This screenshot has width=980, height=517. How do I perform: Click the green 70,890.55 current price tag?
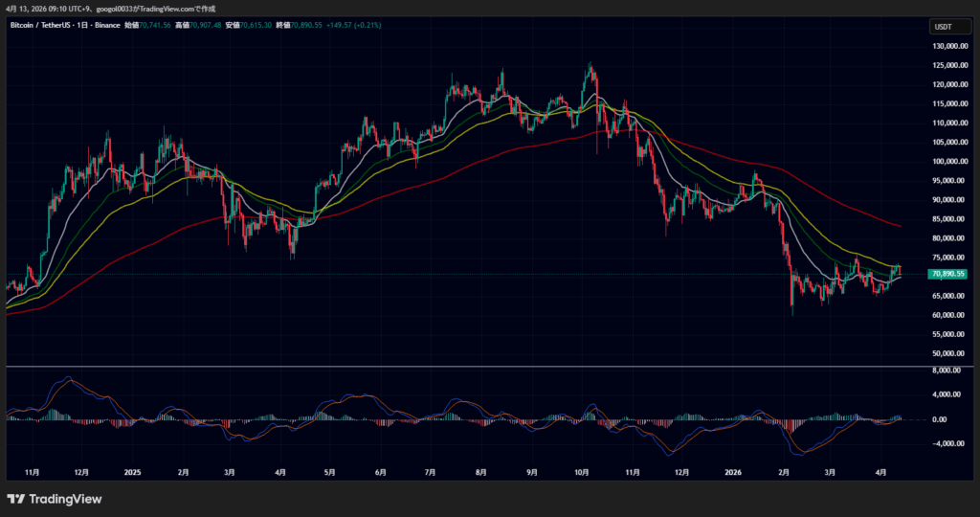tap(947, 274)
